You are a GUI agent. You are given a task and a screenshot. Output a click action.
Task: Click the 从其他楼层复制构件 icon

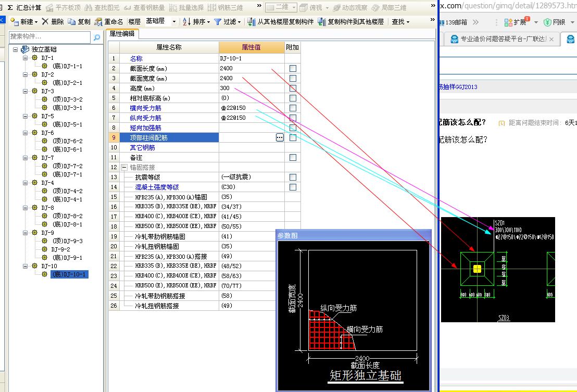point(252,22)
